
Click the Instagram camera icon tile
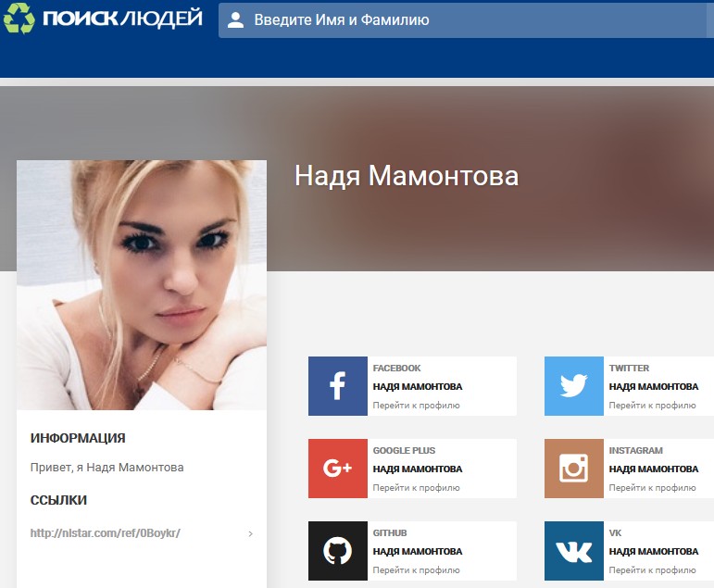click(574, 469)
